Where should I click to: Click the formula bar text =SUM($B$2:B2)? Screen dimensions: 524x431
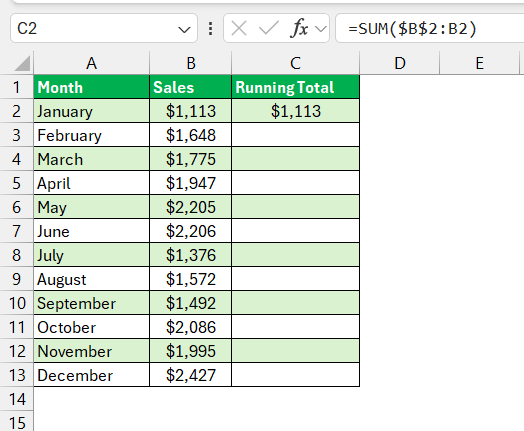(412, 29)
